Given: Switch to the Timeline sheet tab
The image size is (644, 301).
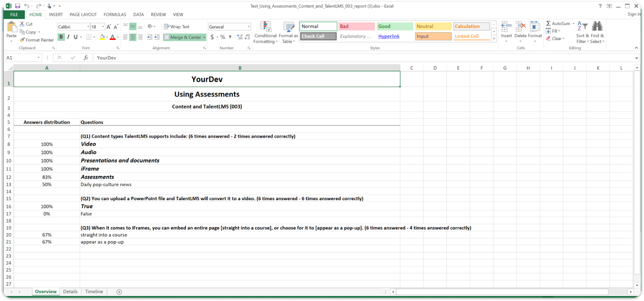Looking at the screenshot, I should 94,292.
